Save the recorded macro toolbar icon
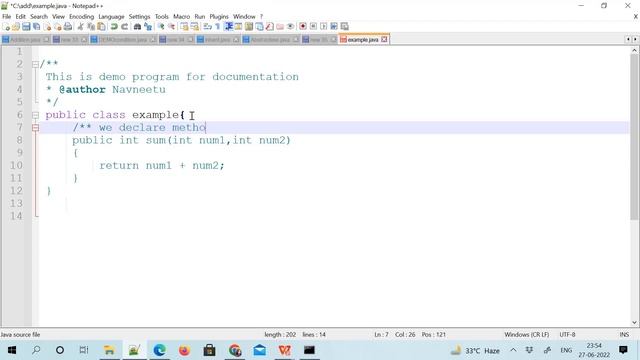 pos(344,27)
